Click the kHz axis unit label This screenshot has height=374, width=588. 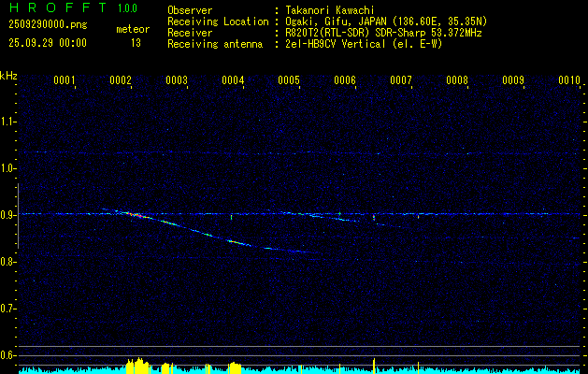8,76
